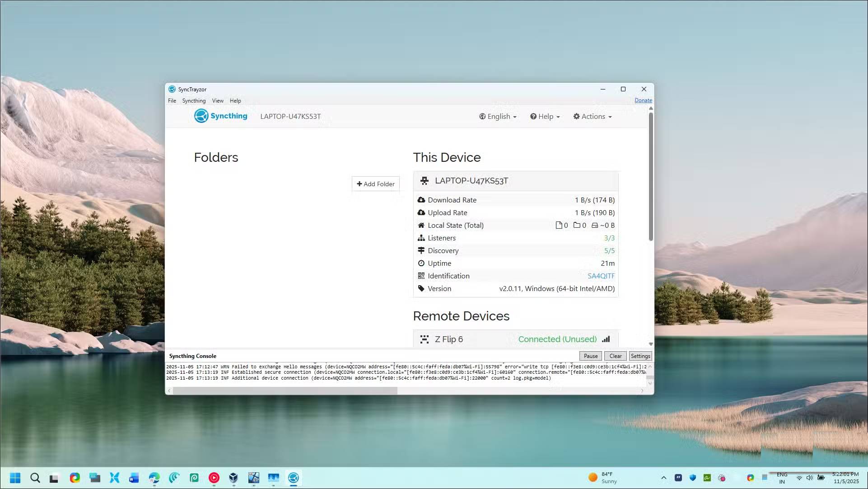Click the Add Folder button
This screenshot has height=489, width=868.
[x=375, y=184]
